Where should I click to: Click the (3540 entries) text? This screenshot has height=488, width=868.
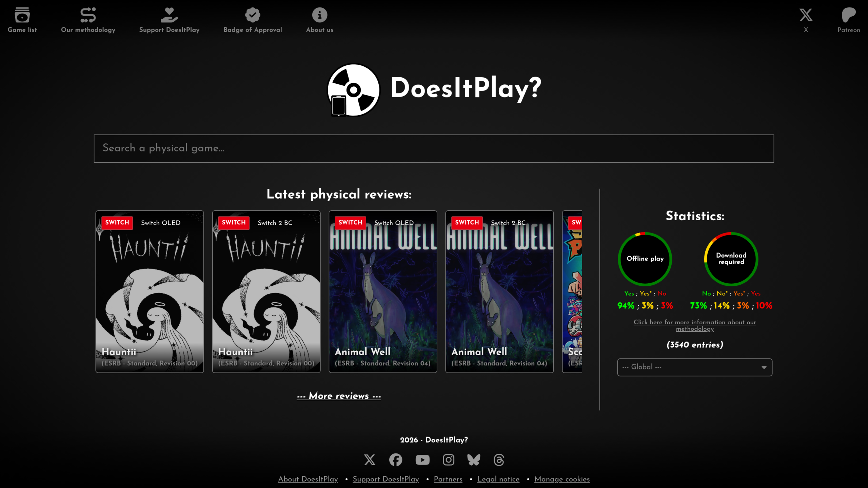coord(695,345)
